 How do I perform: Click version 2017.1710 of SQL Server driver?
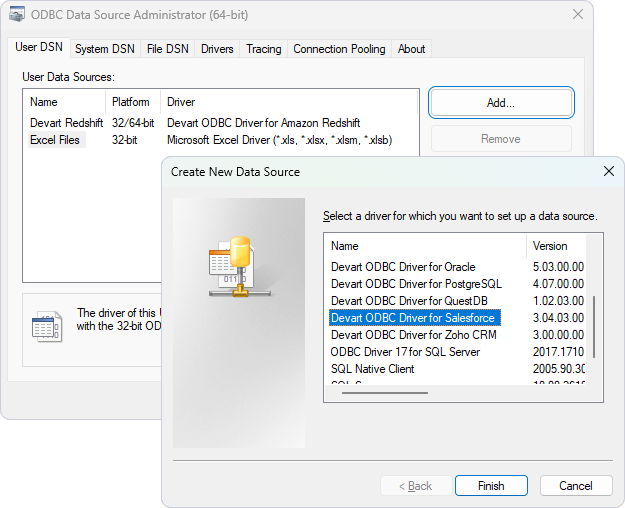558,352
